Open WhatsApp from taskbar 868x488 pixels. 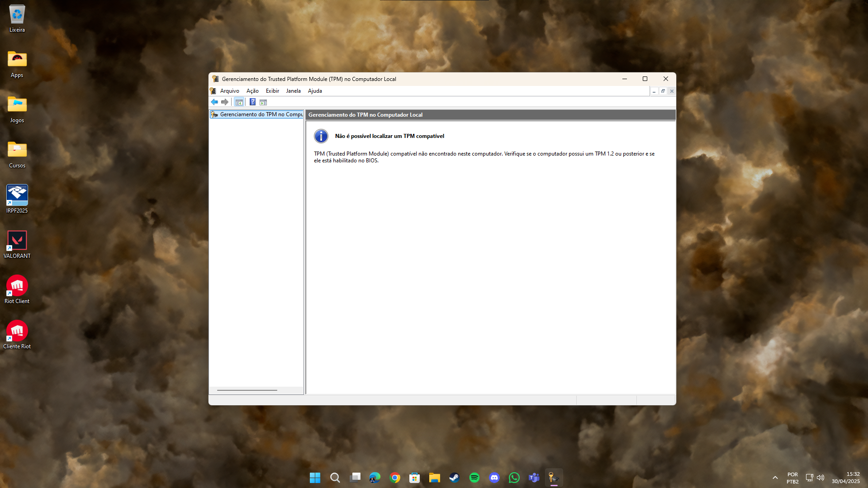pos(514,478)
